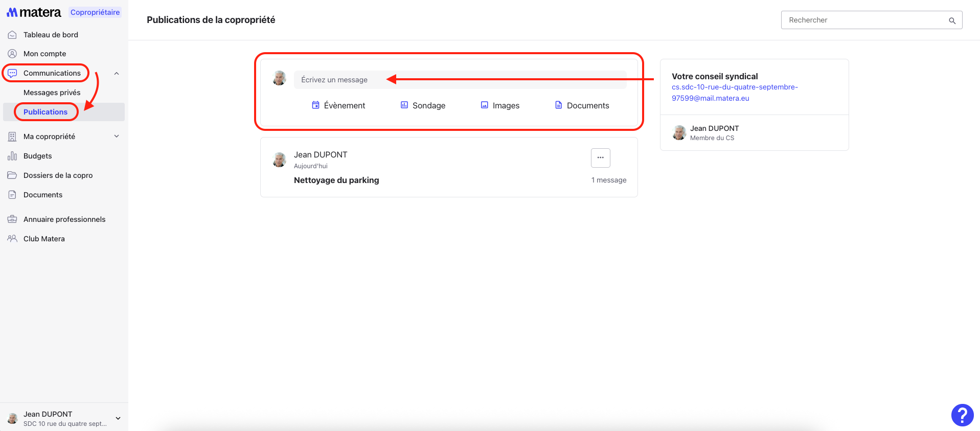980x431 pixels.
Task: Open Messages privés in sidebar
Action: coord(52,93)
